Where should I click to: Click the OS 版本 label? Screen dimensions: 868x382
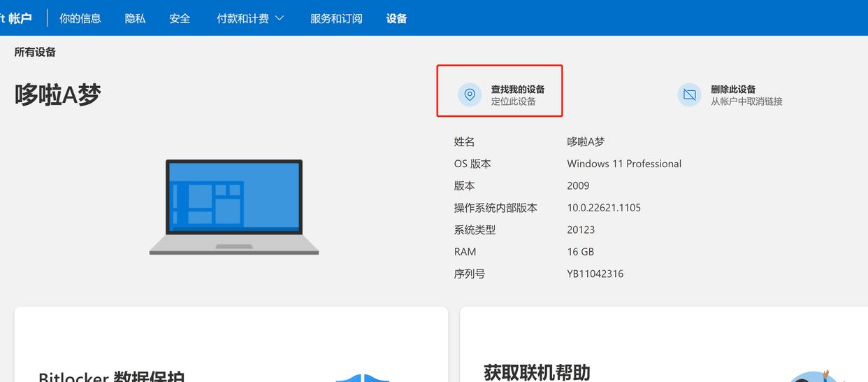(x=472, y=164)
